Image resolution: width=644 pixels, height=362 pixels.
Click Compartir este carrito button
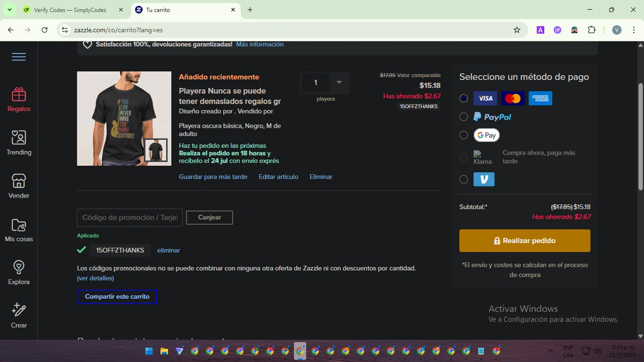[117, 297]
